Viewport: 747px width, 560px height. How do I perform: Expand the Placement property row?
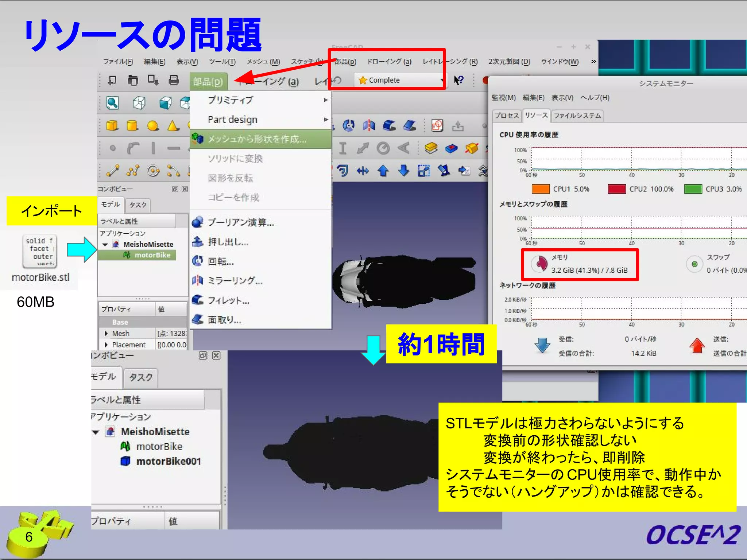(106, 345)
